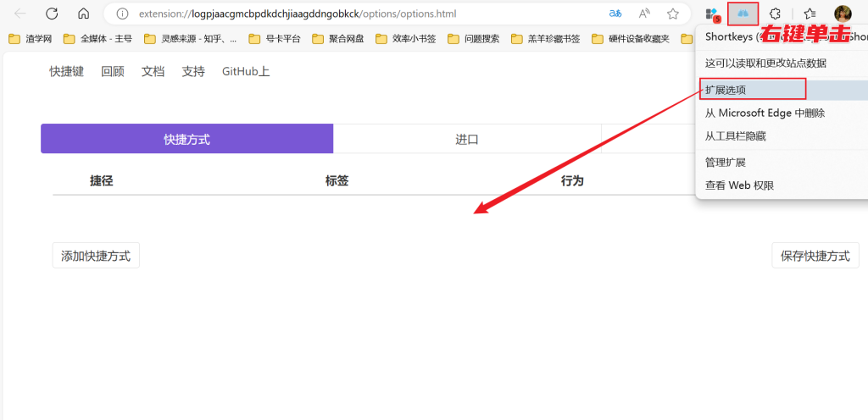Open the GitHub上 link in navigation
The height and width of the screenshot is (420, 868).
tap(246, 72)
